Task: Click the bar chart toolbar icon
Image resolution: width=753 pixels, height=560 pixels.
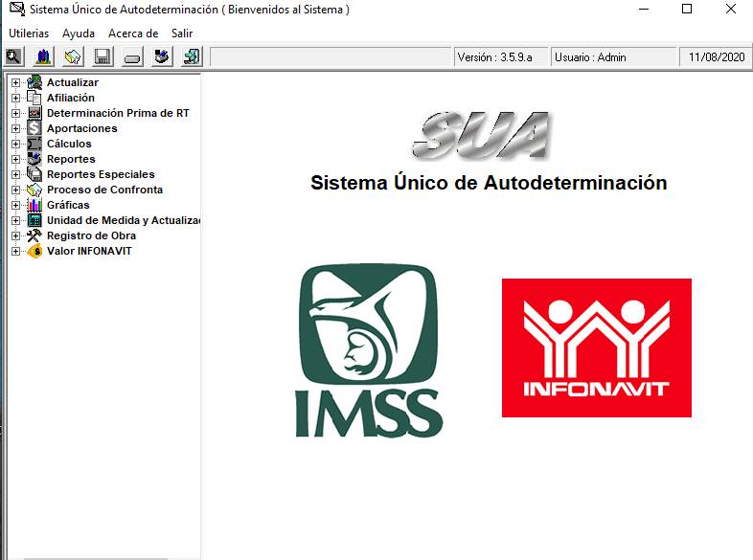Action: [x=43, y=57]
